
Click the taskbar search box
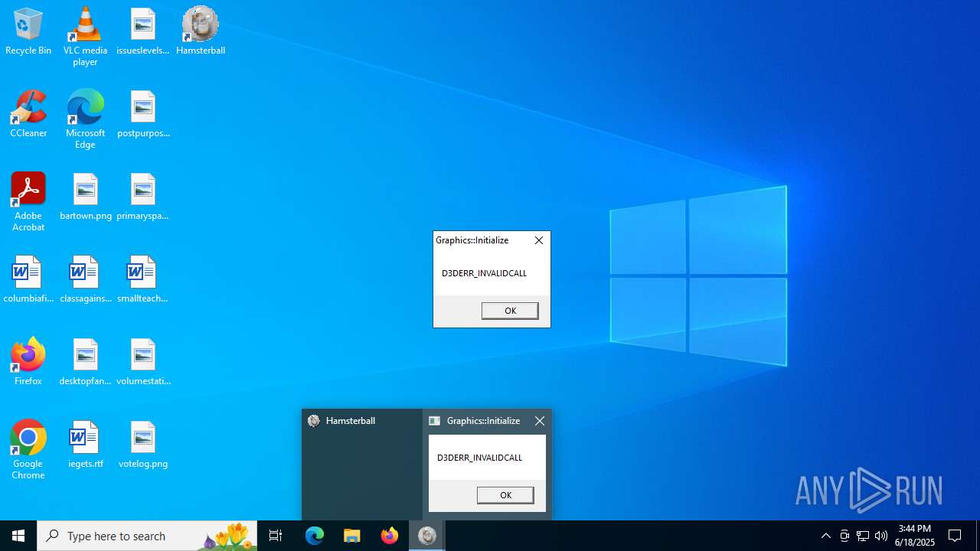pyautogui.click(x=147, y=536)
